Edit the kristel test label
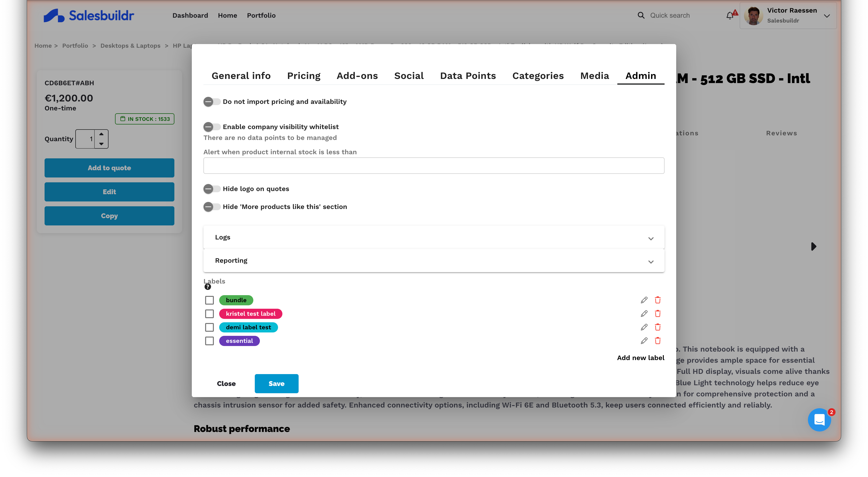868x477 pixels. tap(644, 314)
